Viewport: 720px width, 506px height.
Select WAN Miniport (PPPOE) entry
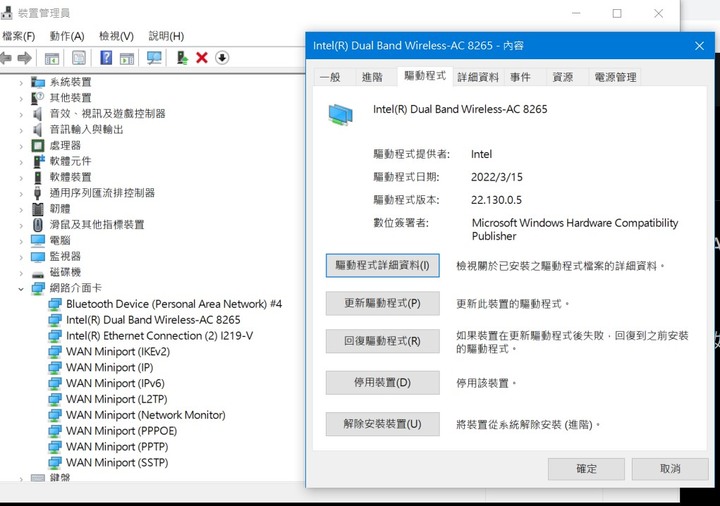point(122,431)
